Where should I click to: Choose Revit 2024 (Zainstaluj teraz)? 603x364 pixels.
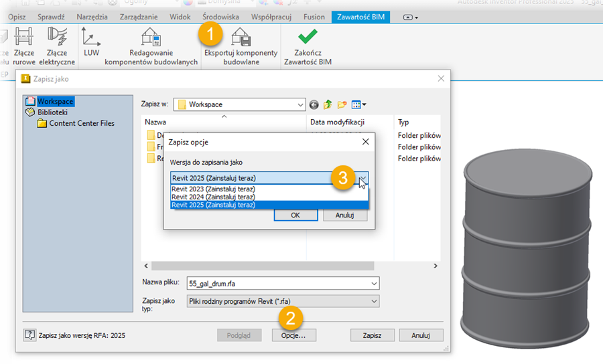(x=269, y=197)
